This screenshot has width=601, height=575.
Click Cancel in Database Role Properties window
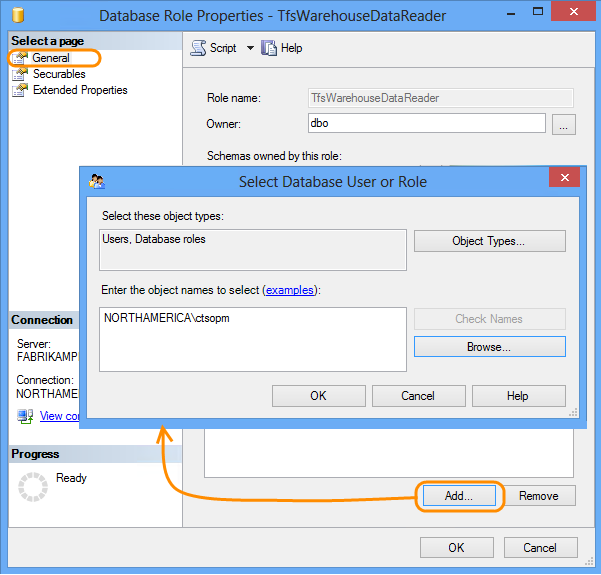[x=540, y=548]
